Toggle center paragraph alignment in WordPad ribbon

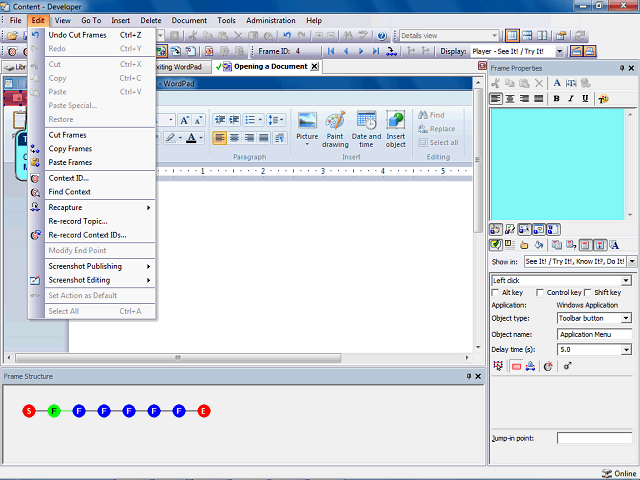coord(234,138)
